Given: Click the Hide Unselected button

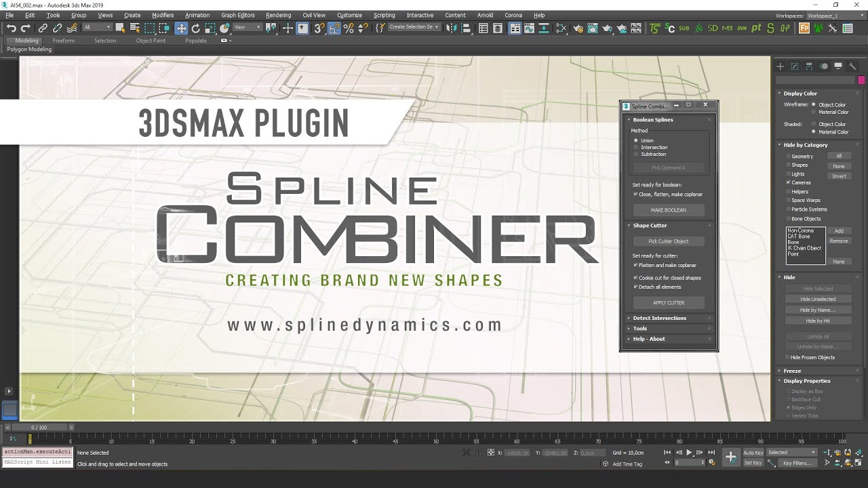Looking at the screenshot, I should (x=818, y=299).
